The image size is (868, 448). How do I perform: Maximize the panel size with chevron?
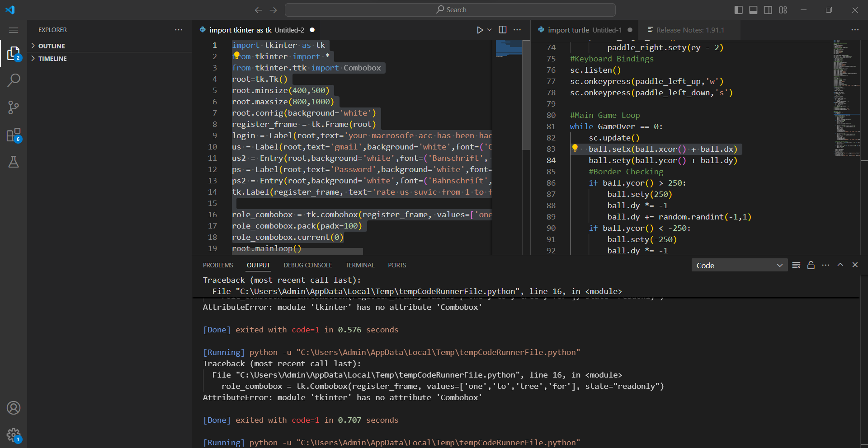(840, 265)
